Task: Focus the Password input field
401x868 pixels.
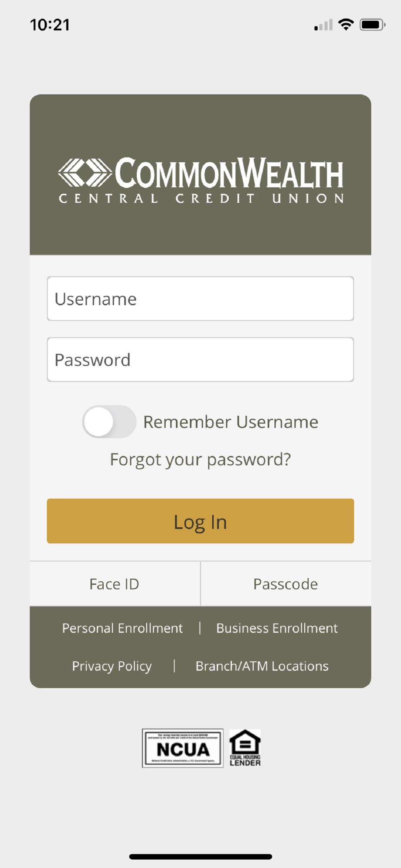Action: click(200, 359)
